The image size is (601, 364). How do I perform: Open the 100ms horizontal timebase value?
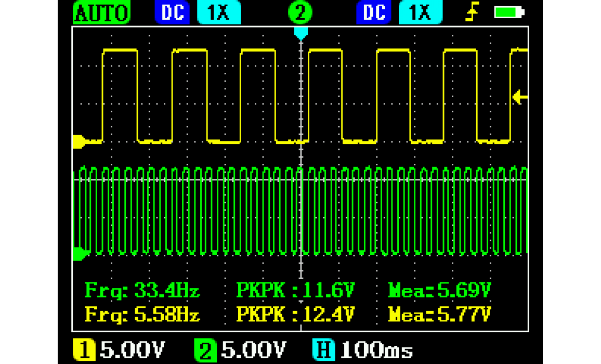[x=376, y=350]
